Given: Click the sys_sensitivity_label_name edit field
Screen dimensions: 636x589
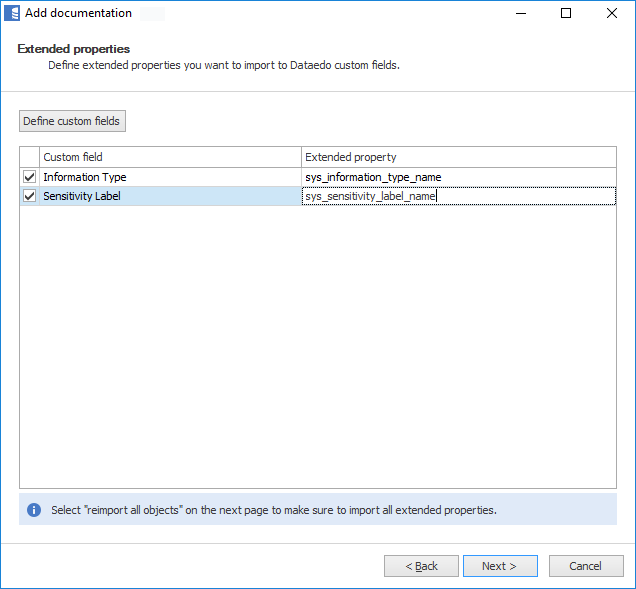Looking at the screenshot, I should [458, 196].
